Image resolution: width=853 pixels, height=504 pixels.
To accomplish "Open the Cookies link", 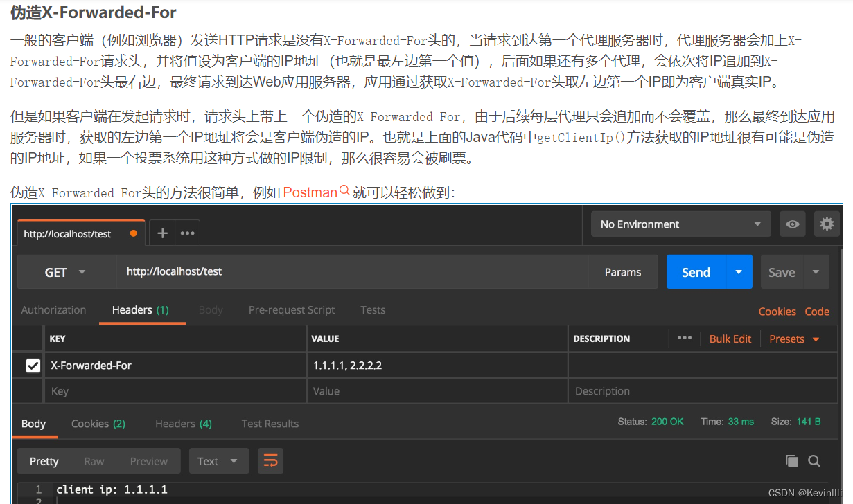I will point(777,312).
